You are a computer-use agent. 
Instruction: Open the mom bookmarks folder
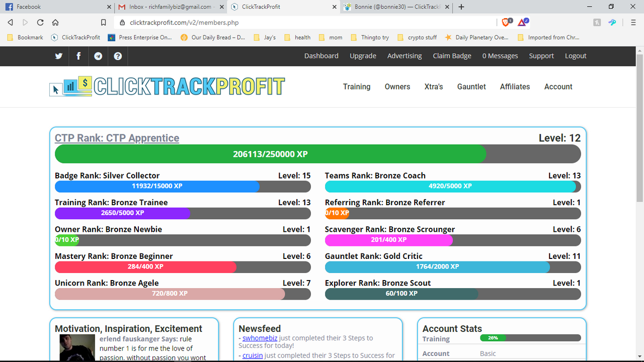331,37
